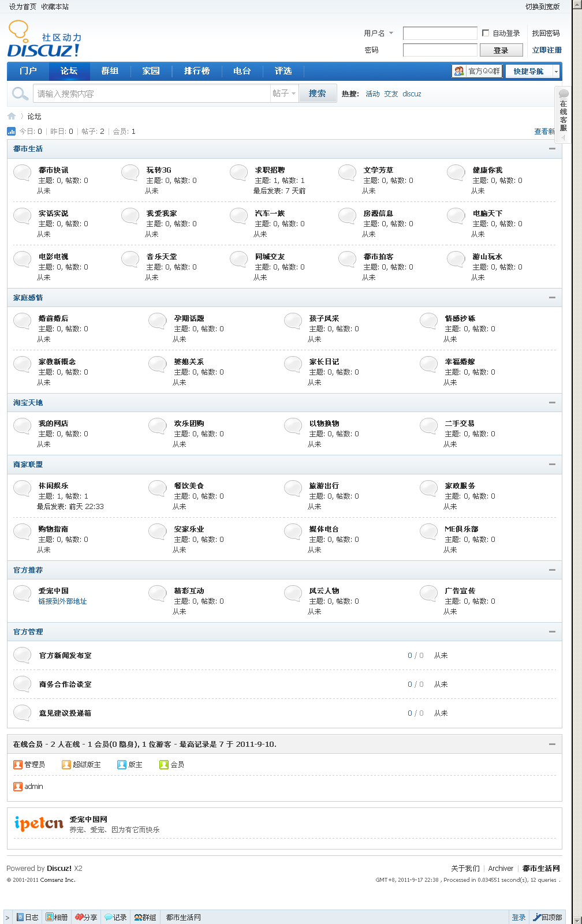Click the 都市快讯 forum bubble icon
Screen dimensions: 582x924
pos(23,173)
